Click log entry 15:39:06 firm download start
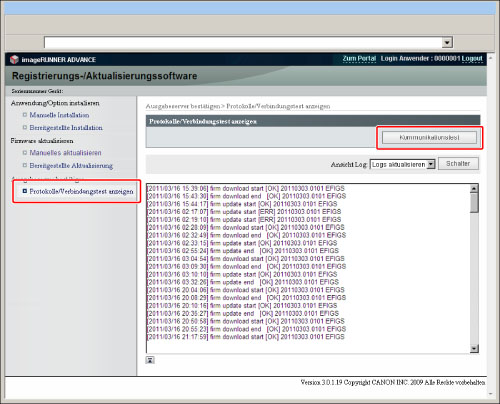 click(246, 189)
